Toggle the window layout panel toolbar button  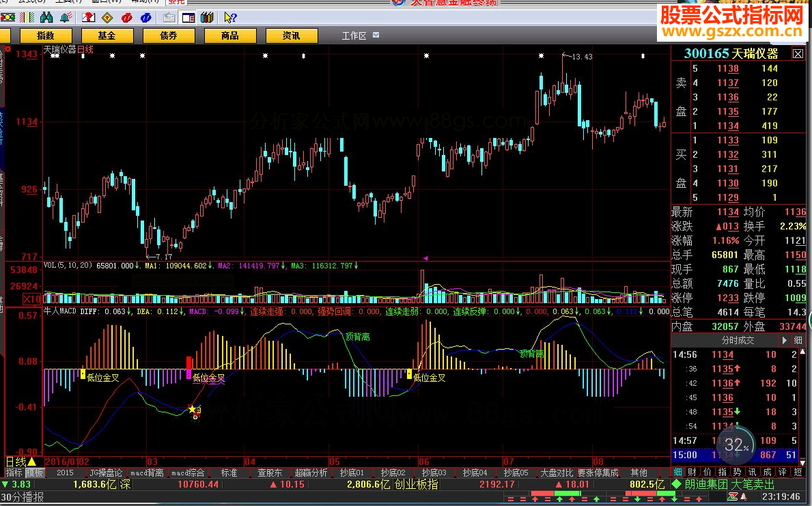(188, 18)
